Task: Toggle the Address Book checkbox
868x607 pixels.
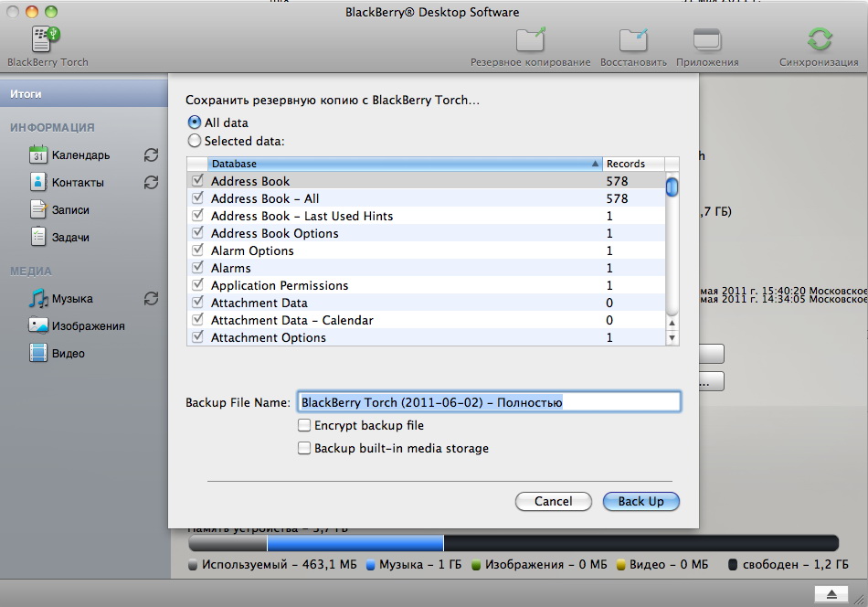Action: [197, 181]
